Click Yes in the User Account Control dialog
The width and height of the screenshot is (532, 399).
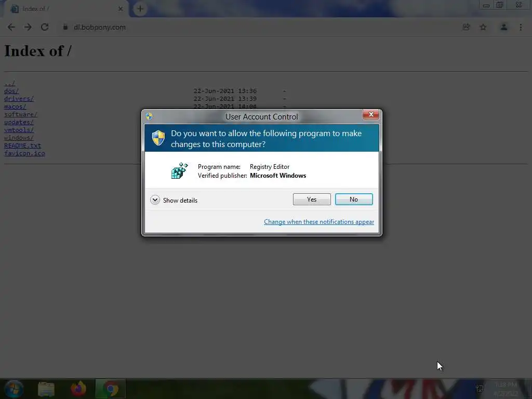pyautogui.click(x=312, y=199)
